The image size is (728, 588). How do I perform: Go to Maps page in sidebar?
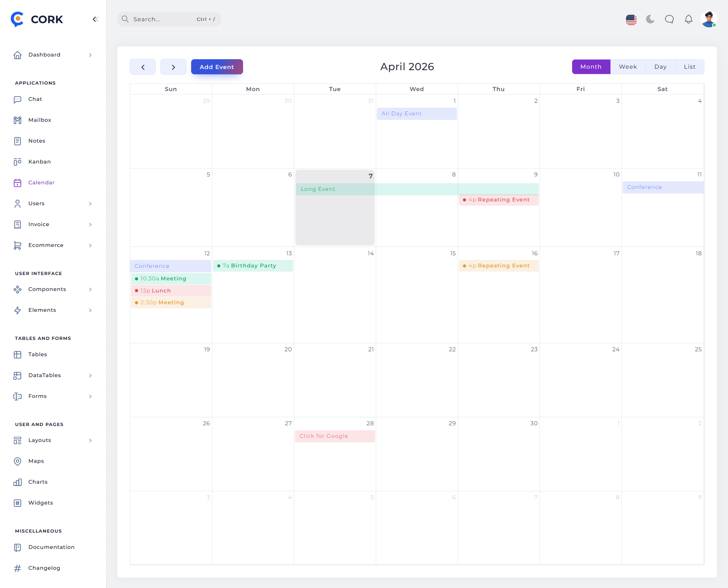pyautogui.click(x=36, y=461)
